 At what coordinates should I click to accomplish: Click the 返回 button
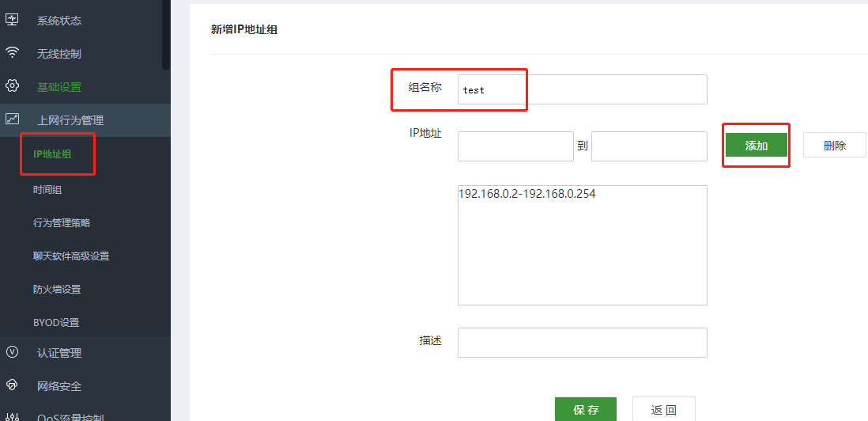664,409
